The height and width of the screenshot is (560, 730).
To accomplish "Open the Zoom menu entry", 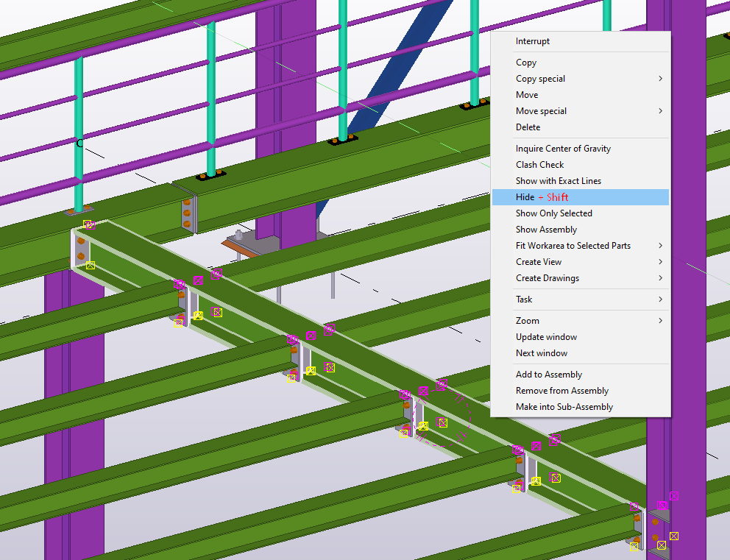I will (581, 321).
